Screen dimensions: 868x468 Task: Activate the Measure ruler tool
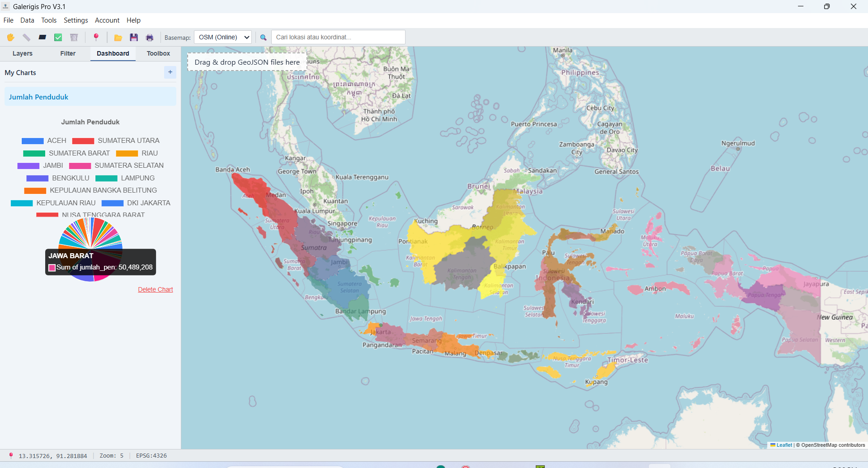pyautogui.click(x=26, y=37)
